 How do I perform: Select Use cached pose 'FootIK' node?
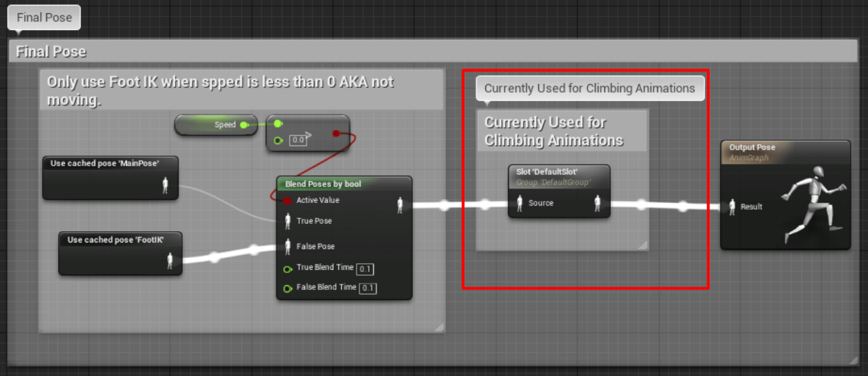point(120,253)
